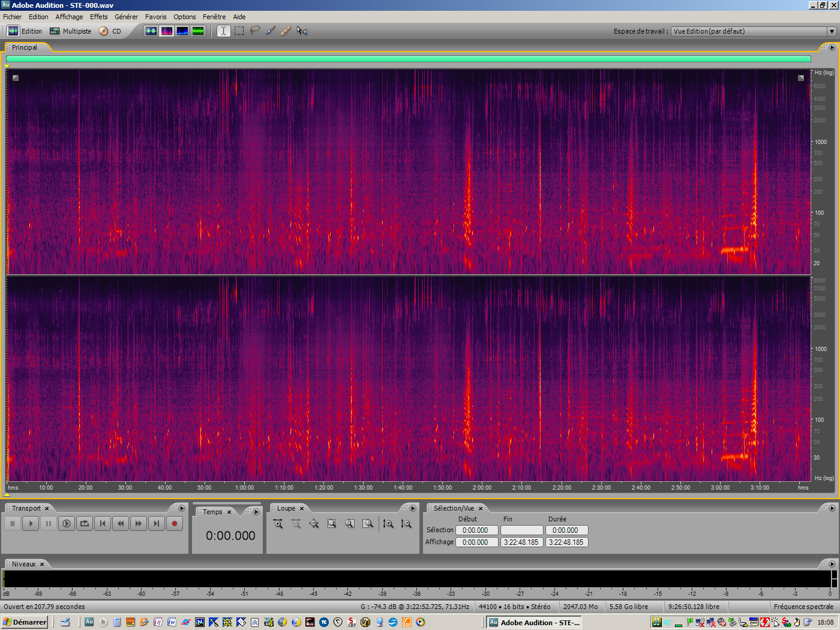The image size is (840, 630).
Task: Select the Scrub tool
Action: point(302,31)
